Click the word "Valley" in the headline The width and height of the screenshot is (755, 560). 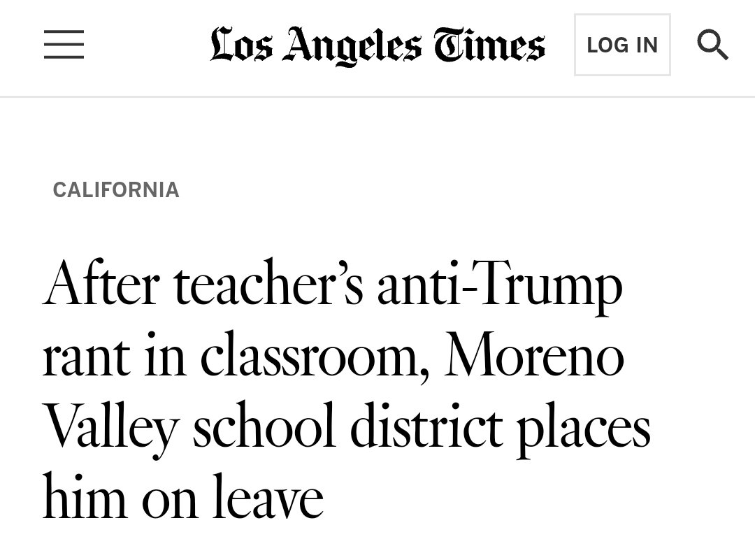click(110, 429)
